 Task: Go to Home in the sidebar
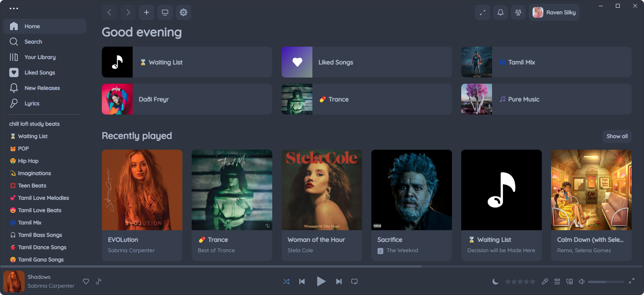45,26
